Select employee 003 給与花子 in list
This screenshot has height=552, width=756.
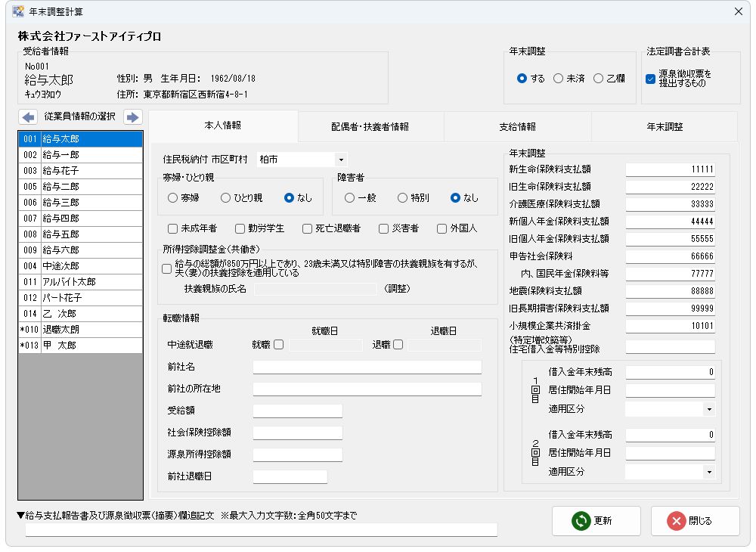(x=80, y=171)
